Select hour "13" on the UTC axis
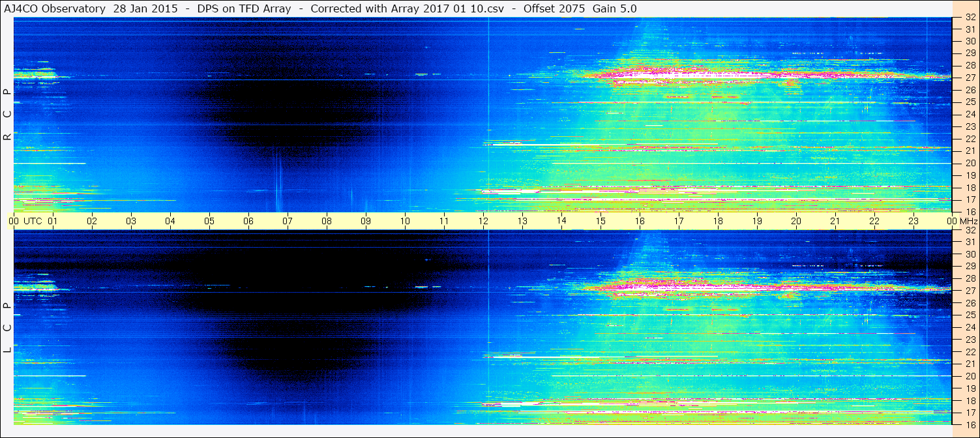This screenshot has height=438, width=980. coord(522,221)
